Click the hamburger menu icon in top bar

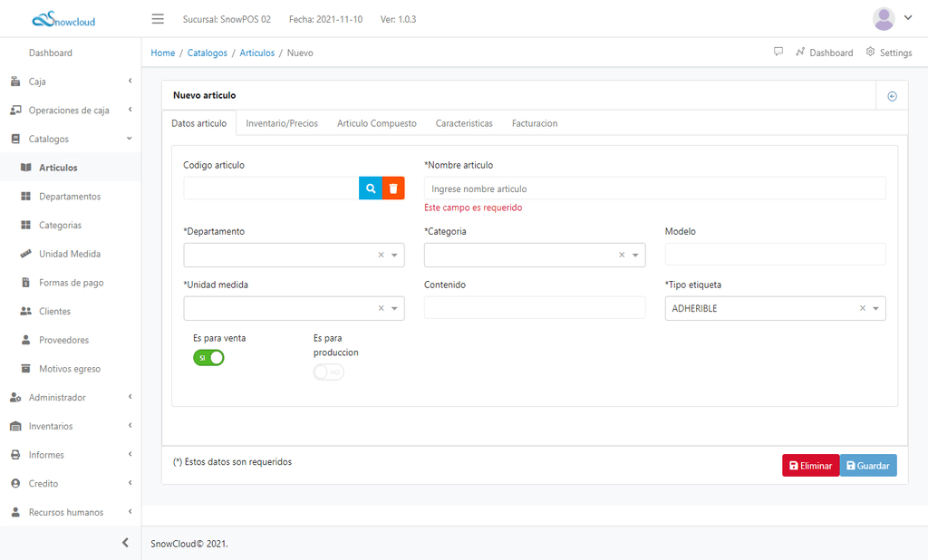158,19
